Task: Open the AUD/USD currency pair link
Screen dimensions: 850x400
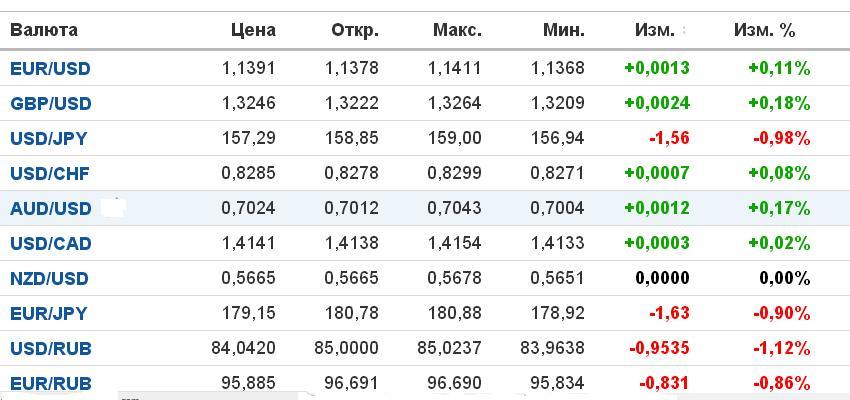Action: coord(51,209)
